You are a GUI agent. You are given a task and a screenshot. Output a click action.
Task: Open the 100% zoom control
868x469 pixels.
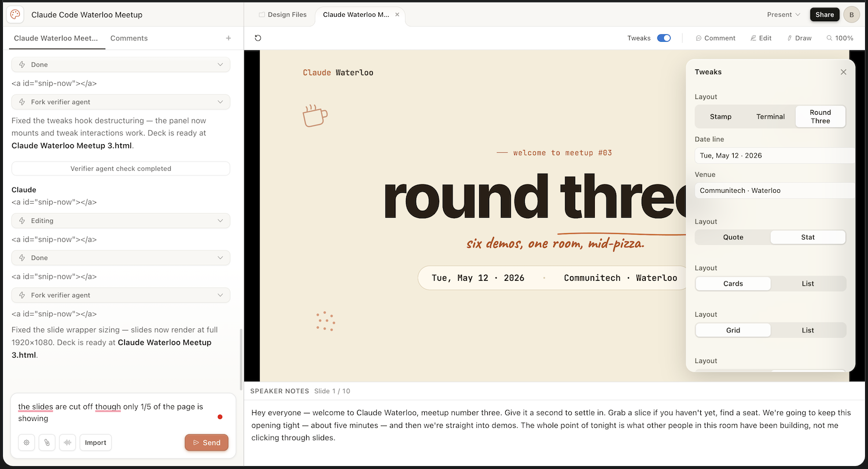840,38
